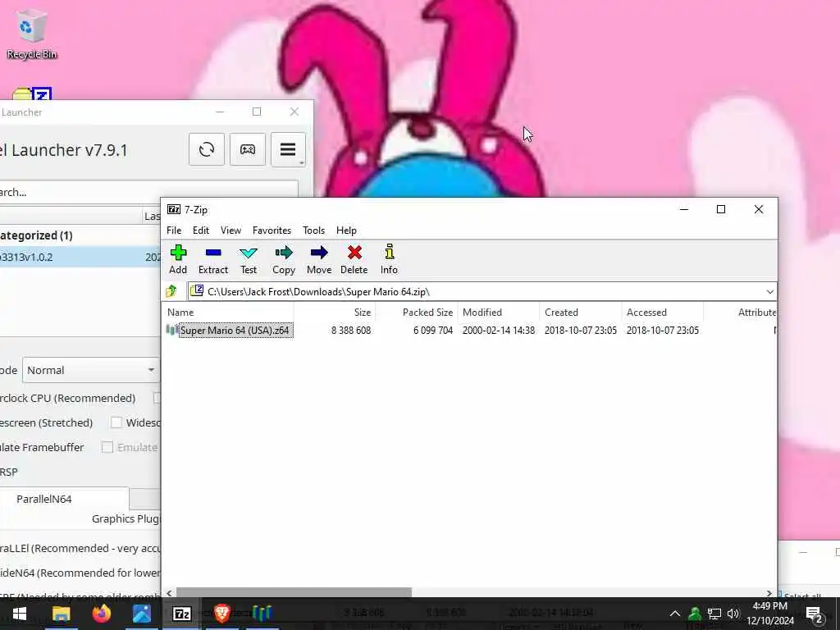
Task: Click the 7-Zip desktop shortcut icon
Action: [x=32, y=94]
